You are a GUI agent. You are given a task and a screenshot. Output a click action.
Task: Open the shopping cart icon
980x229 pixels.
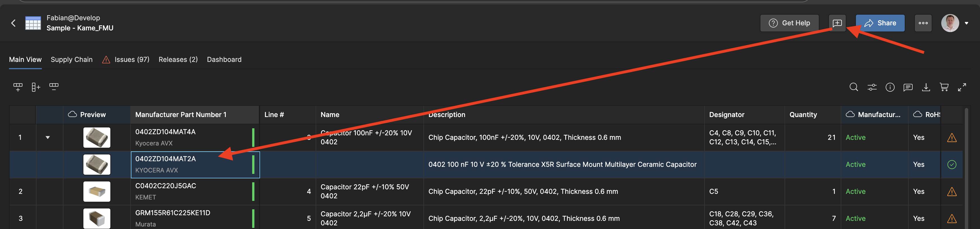(x=944, y=87)
